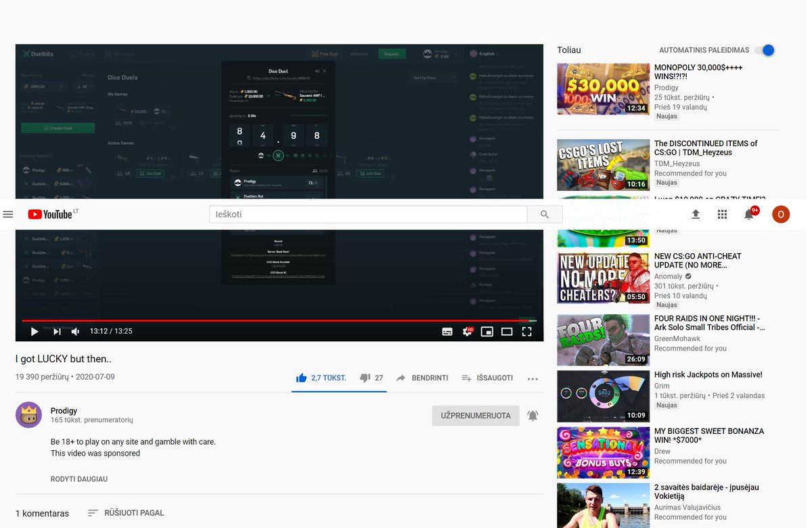Screen dimensions: 812x528
Task: Click Grim channel name
Action: [x=661, y=386]
